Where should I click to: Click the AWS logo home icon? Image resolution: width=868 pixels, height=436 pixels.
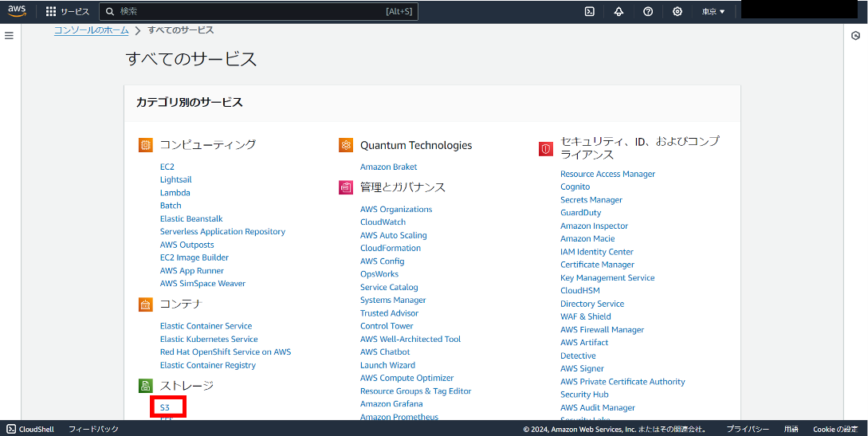(x=18, y=11)
